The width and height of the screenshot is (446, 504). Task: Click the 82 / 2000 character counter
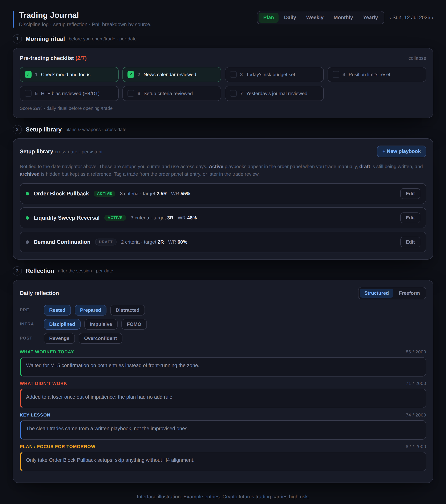point(416,447)
